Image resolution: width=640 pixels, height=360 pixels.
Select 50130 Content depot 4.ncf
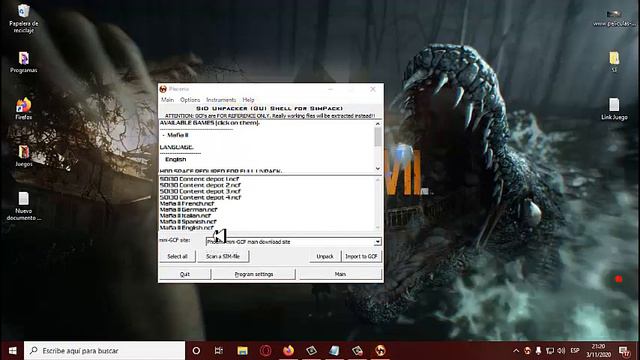click(200, 197)
